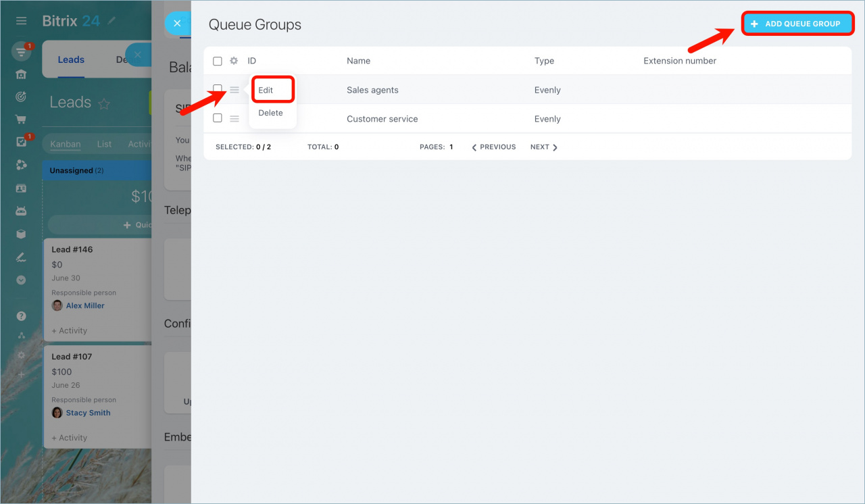The width and height of the screenshot is (865, 504).
Task: Check the Sales agents row checkbox
Action: 218,89
